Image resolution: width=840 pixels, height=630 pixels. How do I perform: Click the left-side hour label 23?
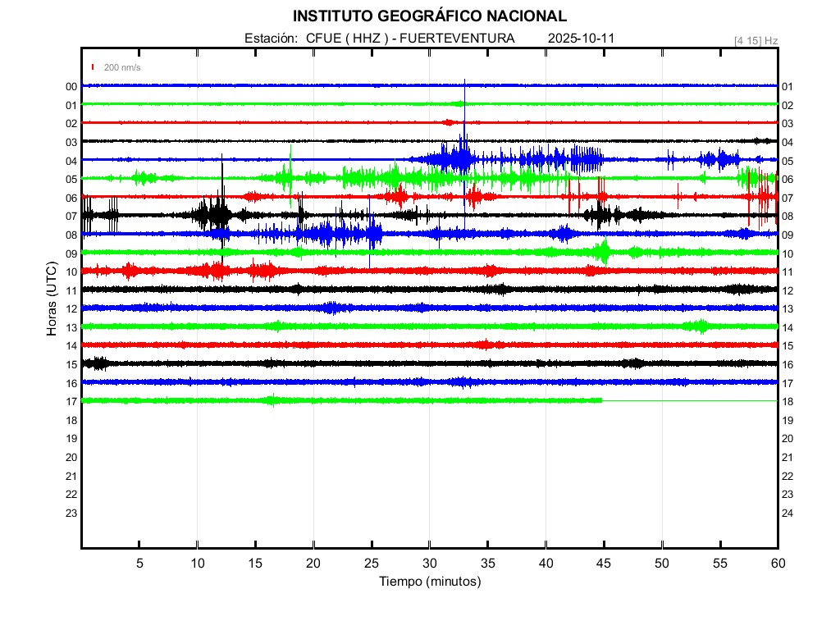(71, 513)
